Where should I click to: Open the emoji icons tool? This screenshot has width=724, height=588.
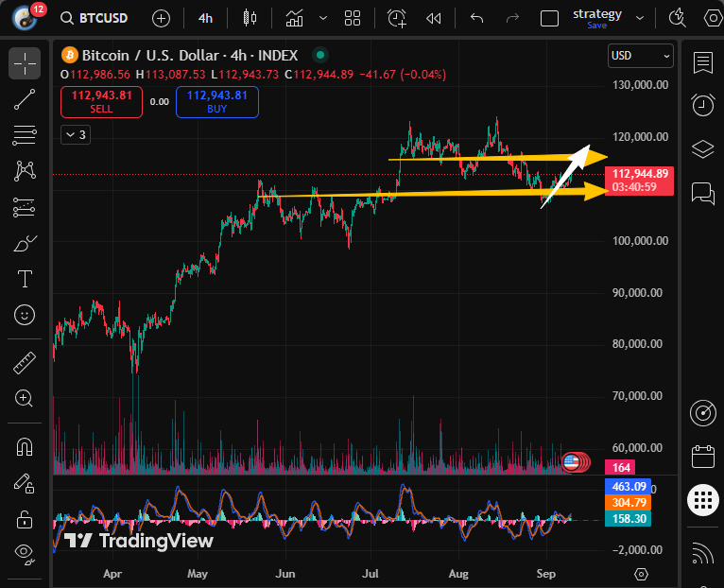tap(25, 315)
